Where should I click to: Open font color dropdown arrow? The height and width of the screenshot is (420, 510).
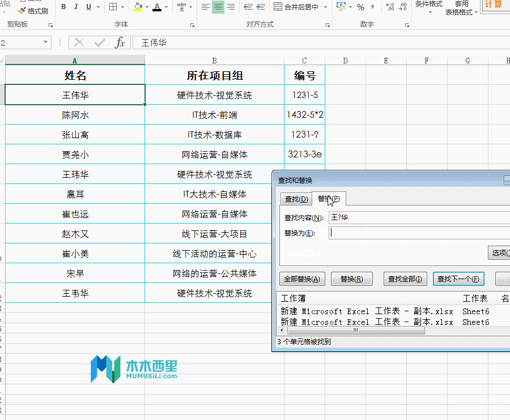point(166,7)
